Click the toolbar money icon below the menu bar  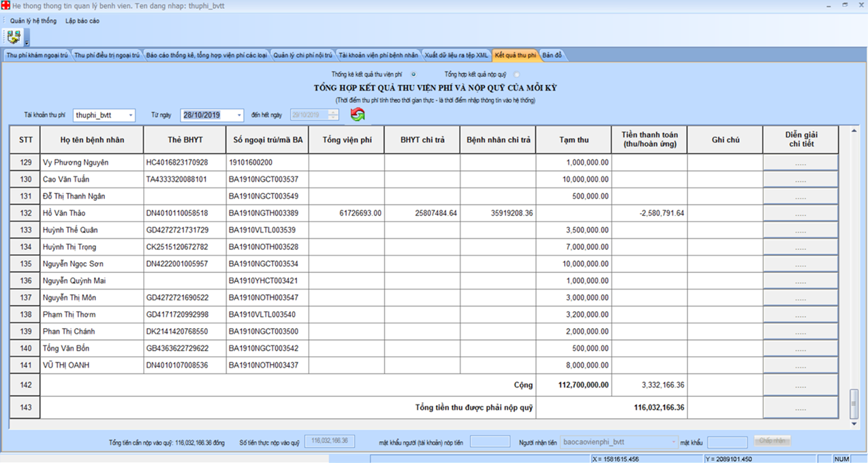[x=13, y=36]
